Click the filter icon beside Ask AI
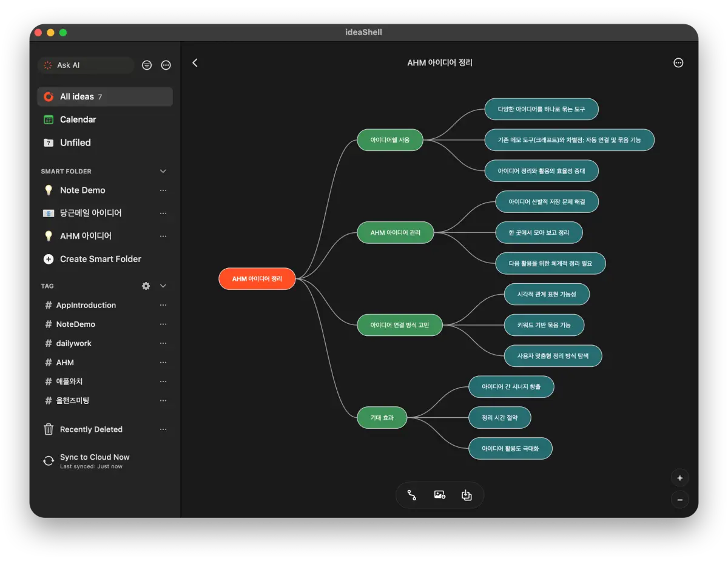This screenshot has height=564, width=728. [x=147, y=65]
